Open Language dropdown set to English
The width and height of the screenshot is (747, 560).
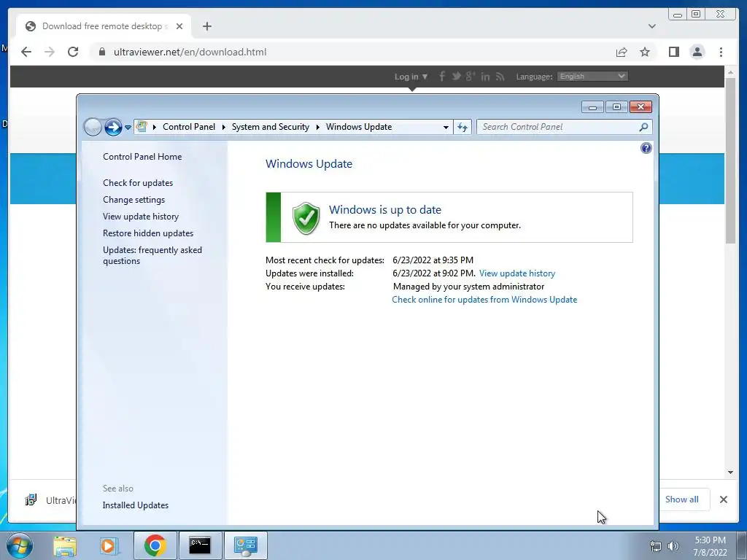(x=592, y=76)
